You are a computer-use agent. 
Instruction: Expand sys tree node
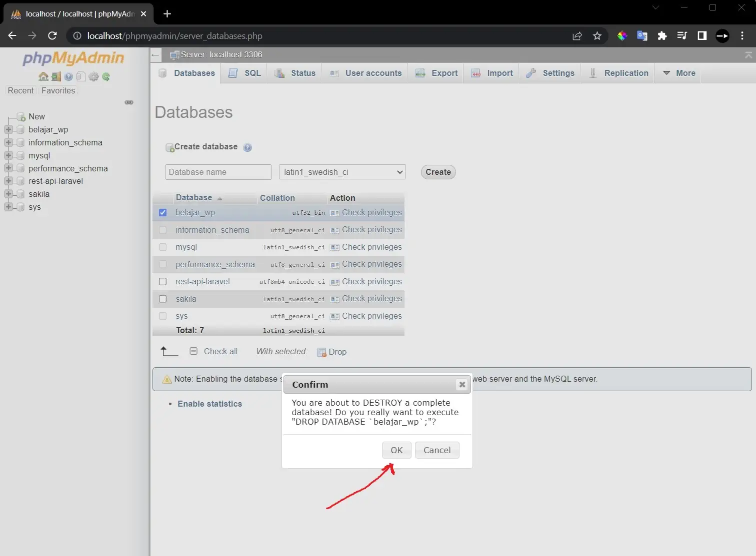[x=8, y=207]
